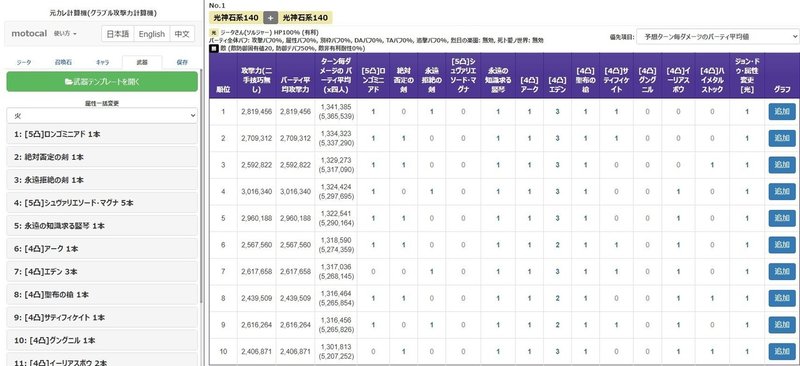
Task: Click 追加 graph button for rank 6
Action: [782, 245]
